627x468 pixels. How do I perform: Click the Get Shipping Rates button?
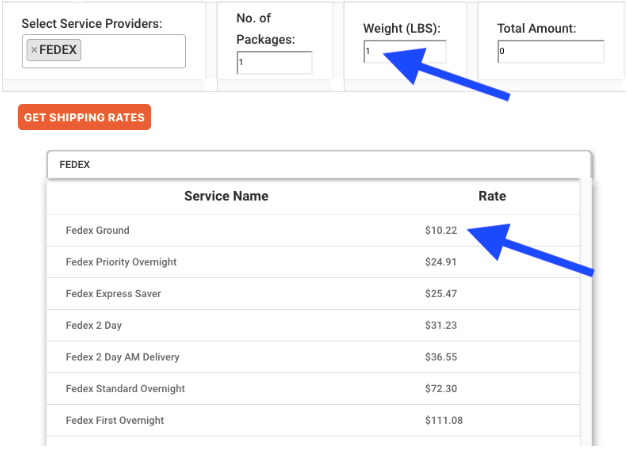coord(84,117)
